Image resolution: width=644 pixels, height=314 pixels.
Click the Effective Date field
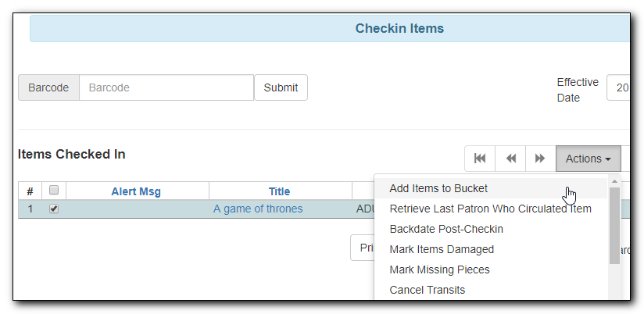point(619,88)
